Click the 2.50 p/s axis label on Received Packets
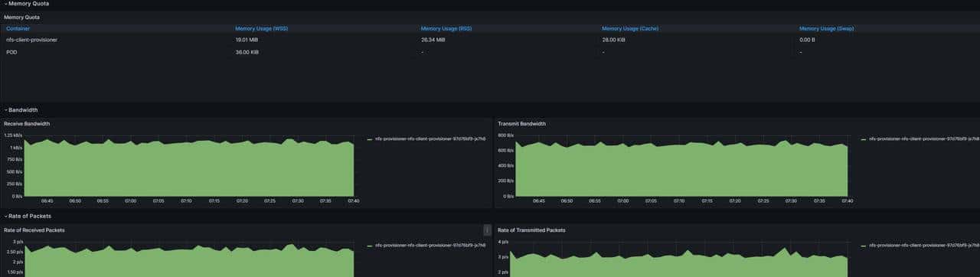This screenshot has height=277, width=980. [x=15, y=252]
